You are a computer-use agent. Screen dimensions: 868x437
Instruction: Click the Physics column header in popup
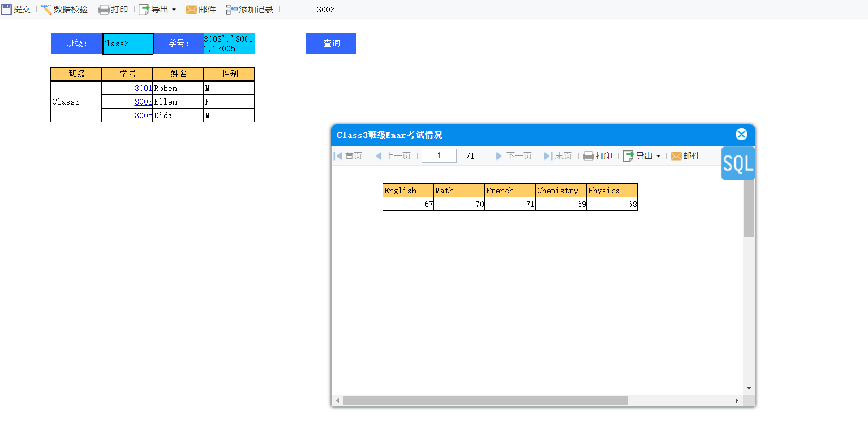coord(612,191)
